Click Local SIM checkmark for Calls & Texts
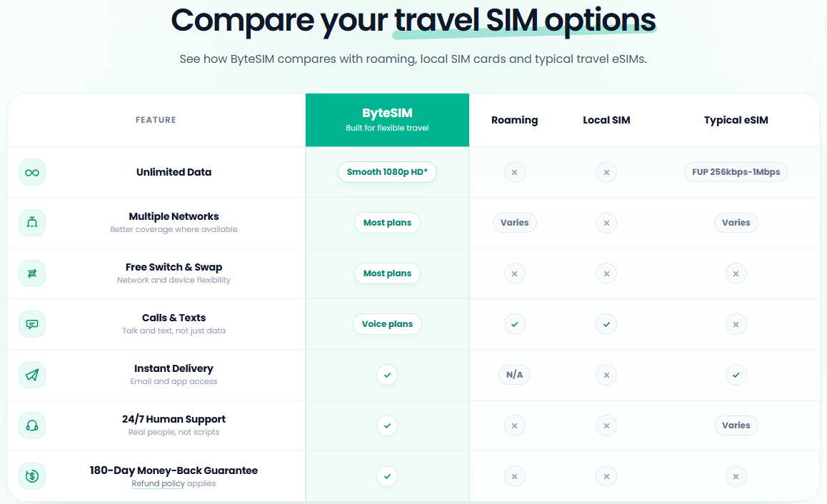The width and height of the screenshot is (827, 504). click(606, 324)
